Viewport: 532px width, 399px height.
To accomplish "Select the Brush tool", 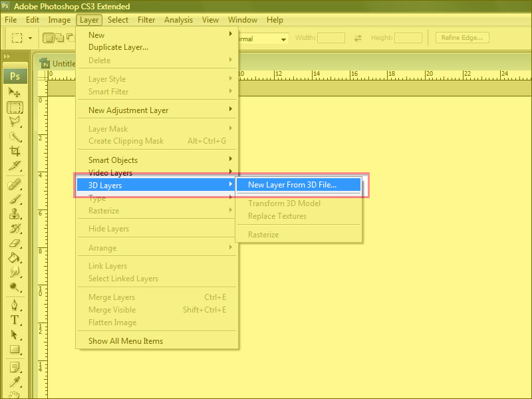I will click(15, 199).
